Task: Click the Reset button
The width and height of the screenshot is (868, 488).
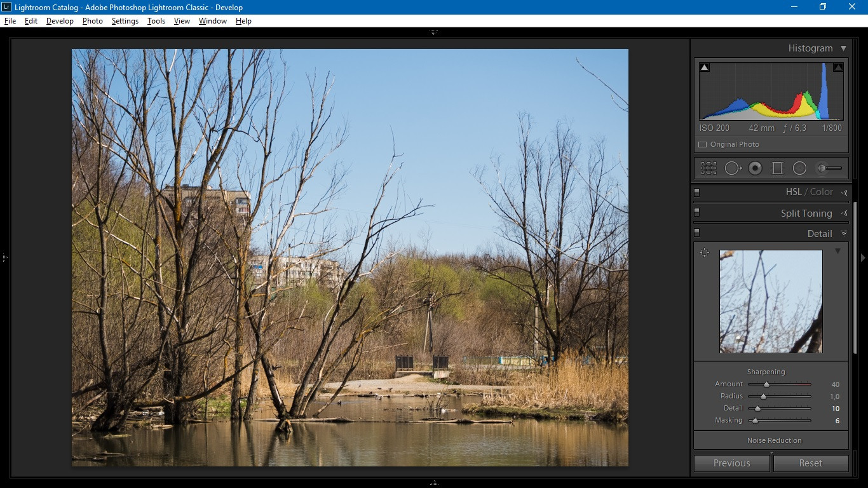Action: pos(811,463)
